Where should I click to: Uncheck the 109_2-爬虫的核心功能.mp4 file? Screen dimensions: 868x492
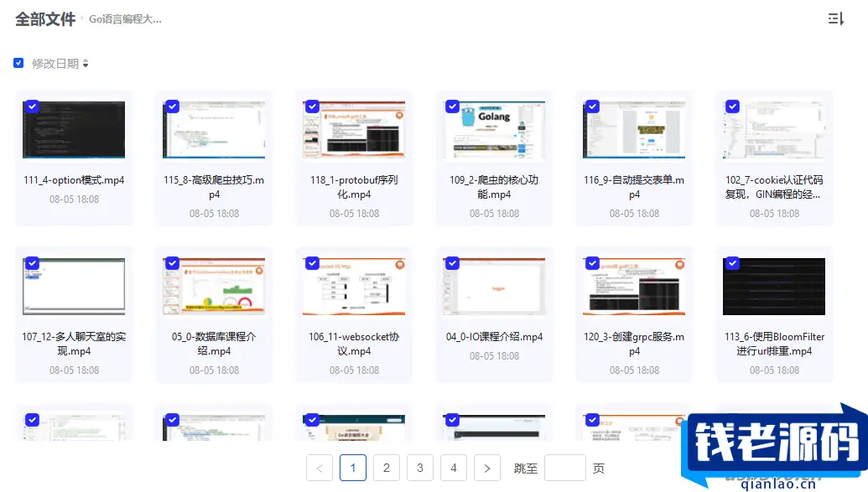pos(452,106)
